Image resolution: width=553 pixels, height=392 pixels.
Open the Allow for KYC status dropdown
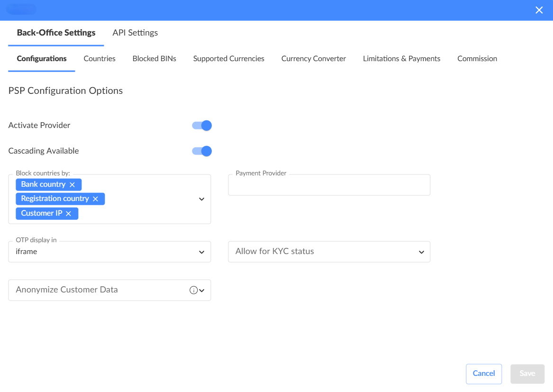pyautogui.click(x=421, y=252)
